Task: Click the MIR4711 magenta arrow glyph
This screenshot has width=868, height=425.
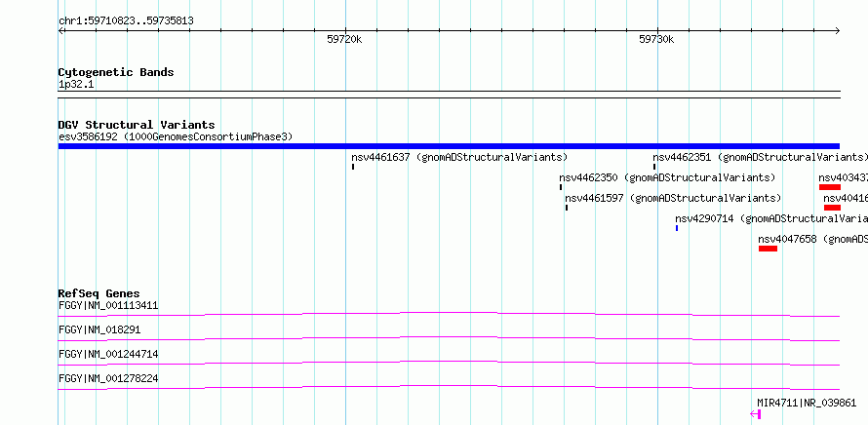Action: pos(756,414)
